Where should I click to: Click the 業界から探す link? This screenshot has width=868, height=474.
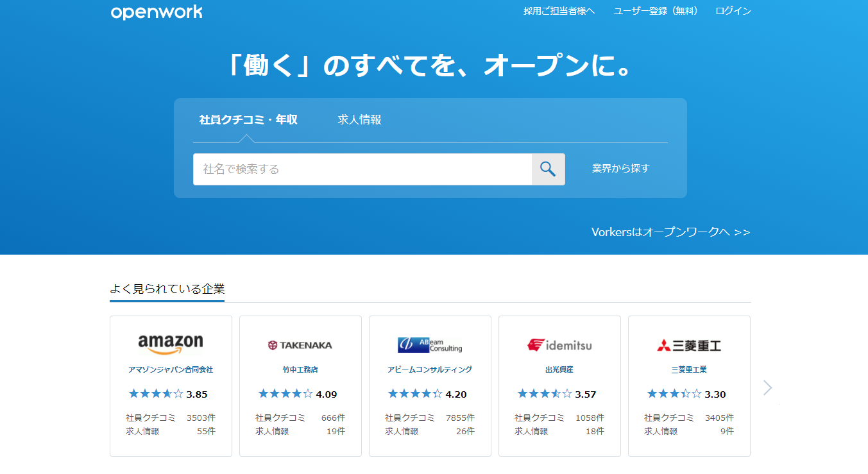click(x=621, y=169)
